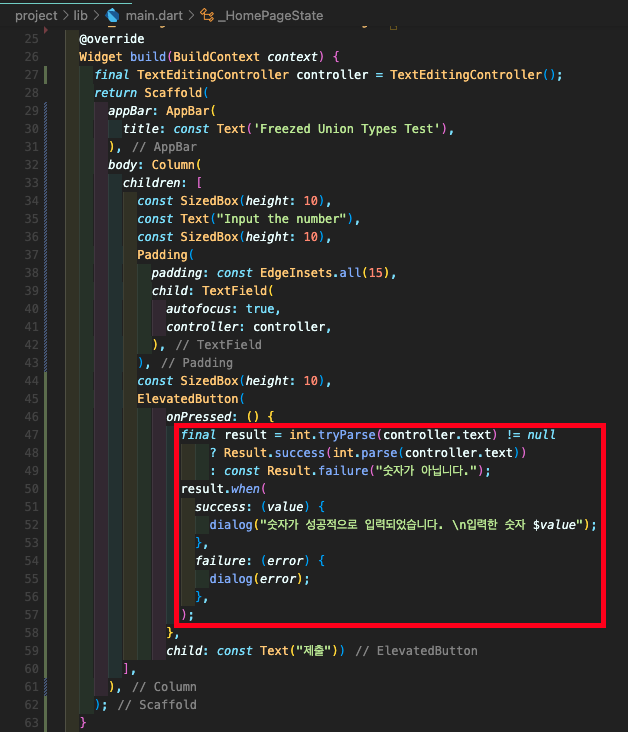Click the return keyword on line 28
The height and width of the screenshot is (732, 628).
pyautogui.click(x=115, y=93)
